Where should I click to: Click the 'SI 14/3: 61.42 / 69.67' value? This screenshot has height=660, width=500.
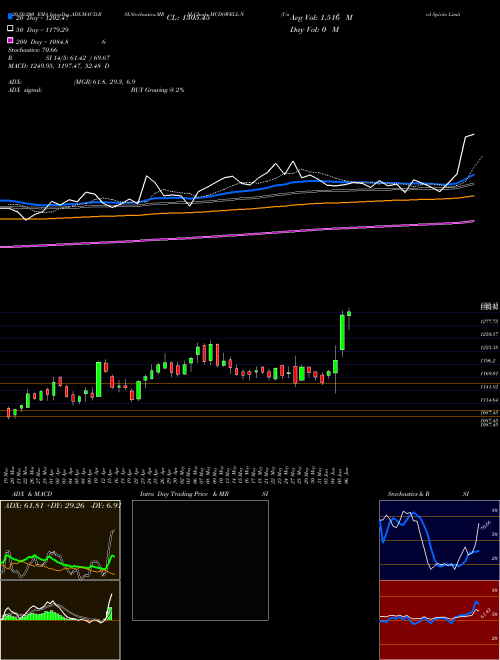tap(78, 58)
